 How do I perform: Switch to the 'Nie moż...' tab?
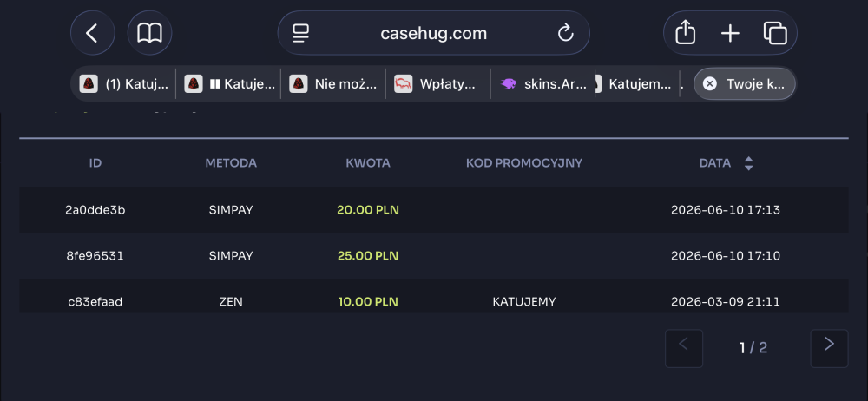(333, 84)
